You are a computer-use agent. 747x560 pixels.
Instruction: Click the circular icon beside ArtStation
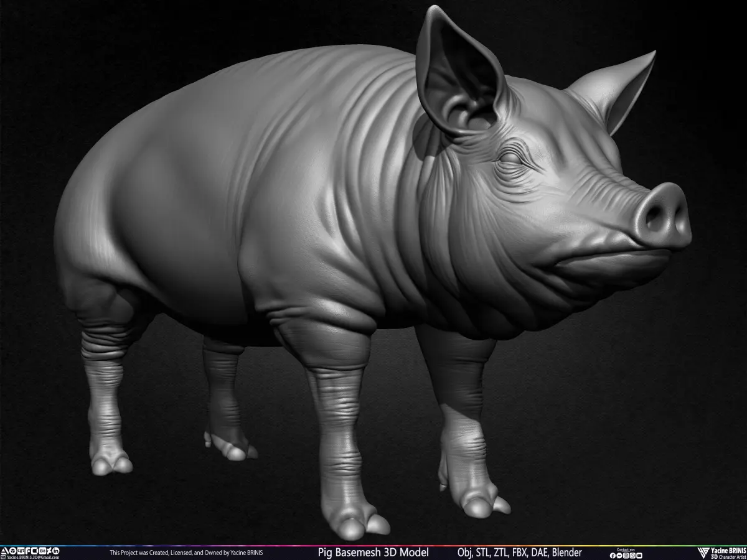[x=13, y=551]
